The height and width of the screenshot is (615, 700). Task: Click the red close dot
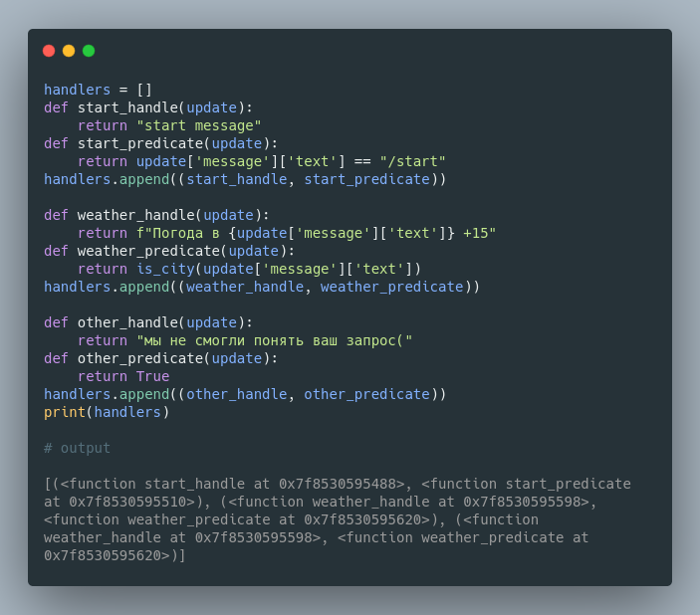49,51
